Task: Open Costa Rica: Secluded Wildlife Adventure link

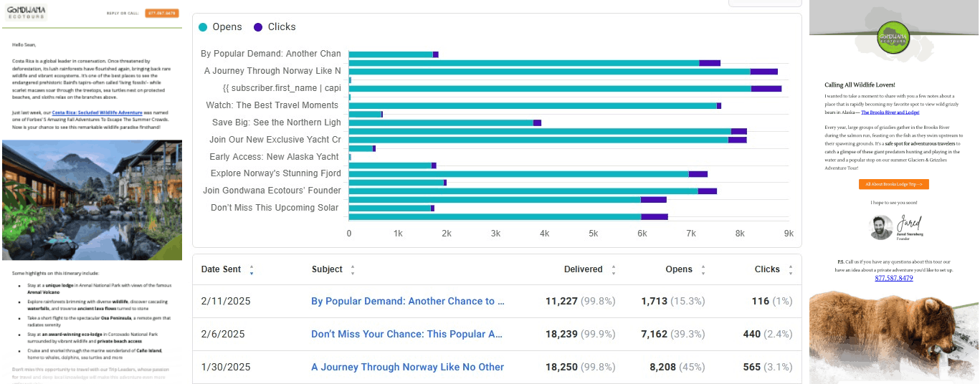Action: pyautogui.click(x=97, y=112)
